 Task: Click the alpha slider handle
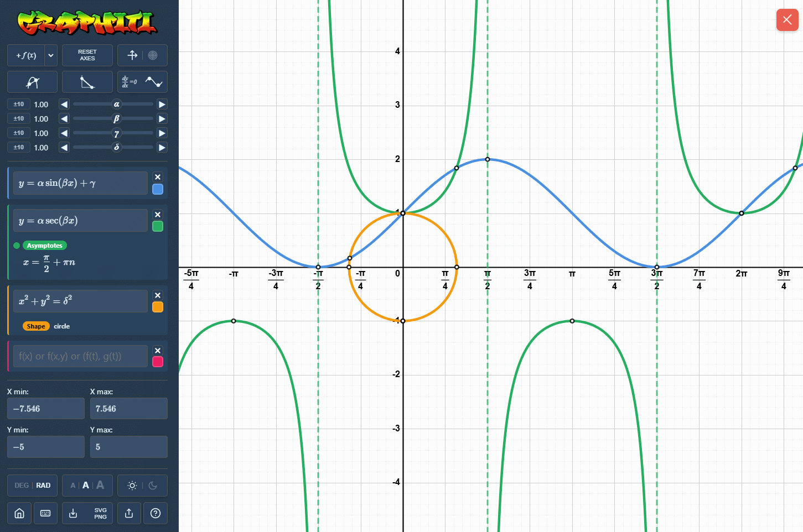(117, 104)
